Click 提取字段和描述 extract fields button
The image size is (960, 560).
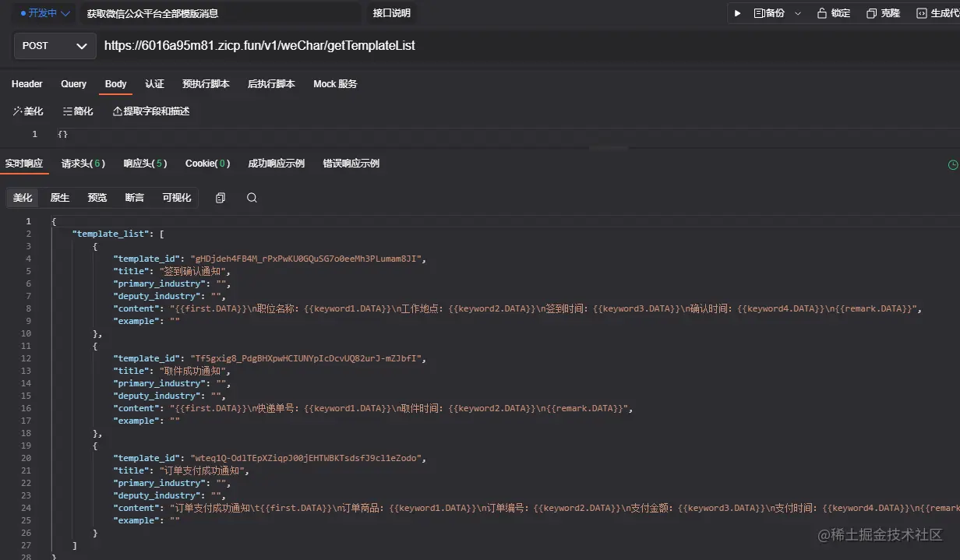pos(151,111)
